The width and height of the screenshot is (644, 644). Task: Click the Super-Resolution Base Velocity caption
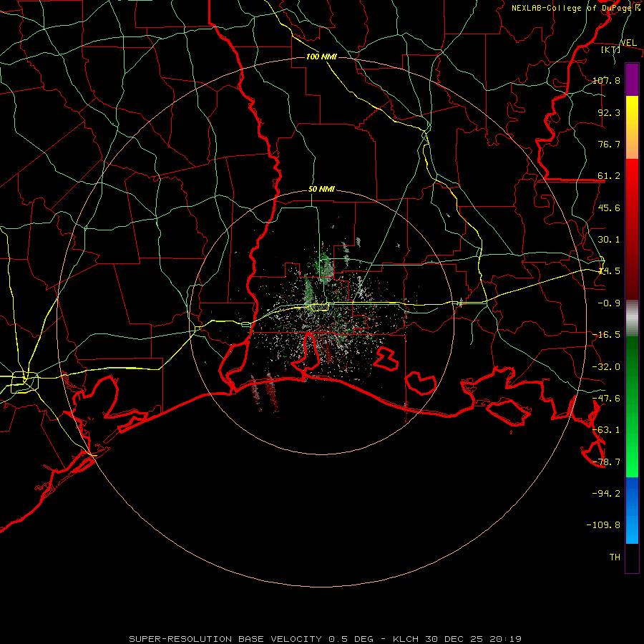pos(326,639)
